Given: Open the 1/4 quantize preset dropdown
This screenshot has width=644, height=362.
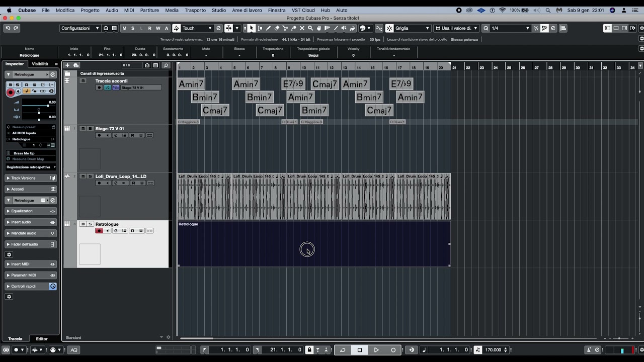Looking at the screenshot, I should (x=511, y=28).
